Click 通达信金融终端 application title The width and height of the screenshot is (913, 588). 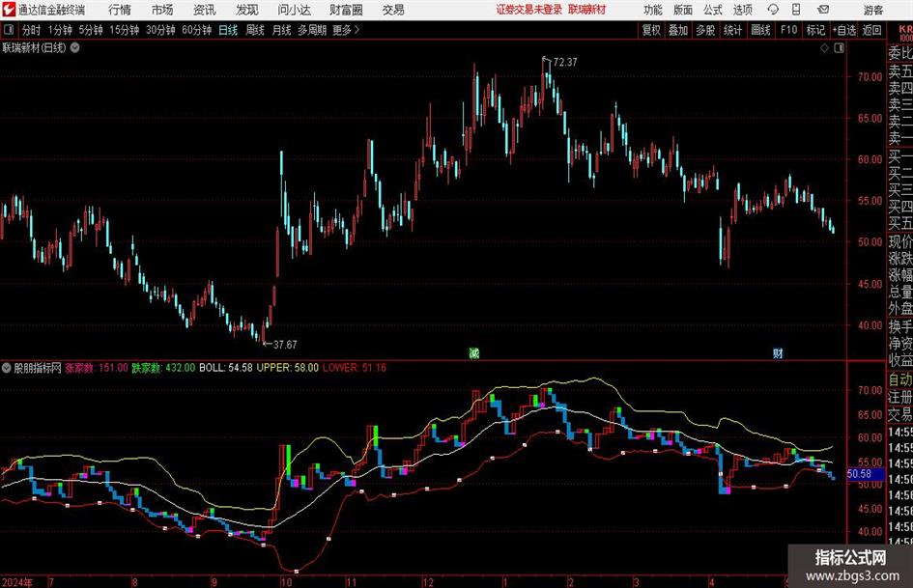coord(51,10)
